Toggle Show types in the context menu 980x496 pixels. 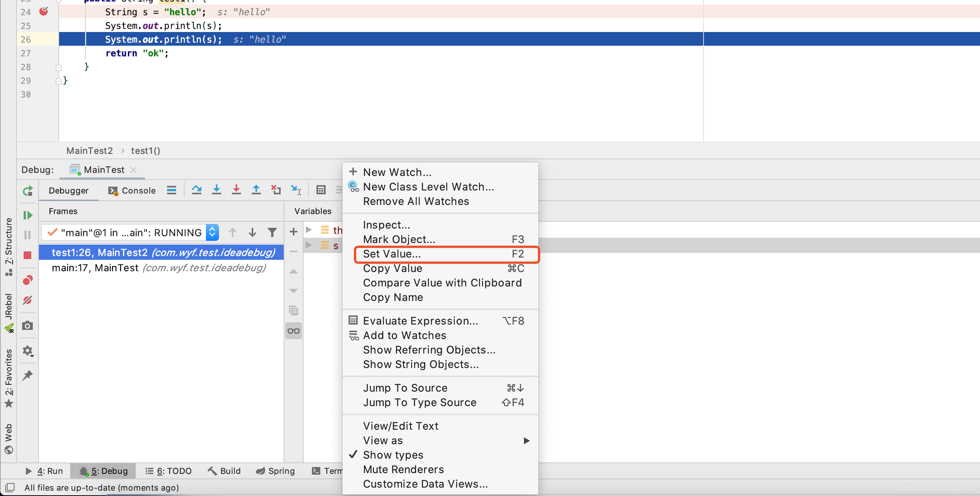click(393, 455)
